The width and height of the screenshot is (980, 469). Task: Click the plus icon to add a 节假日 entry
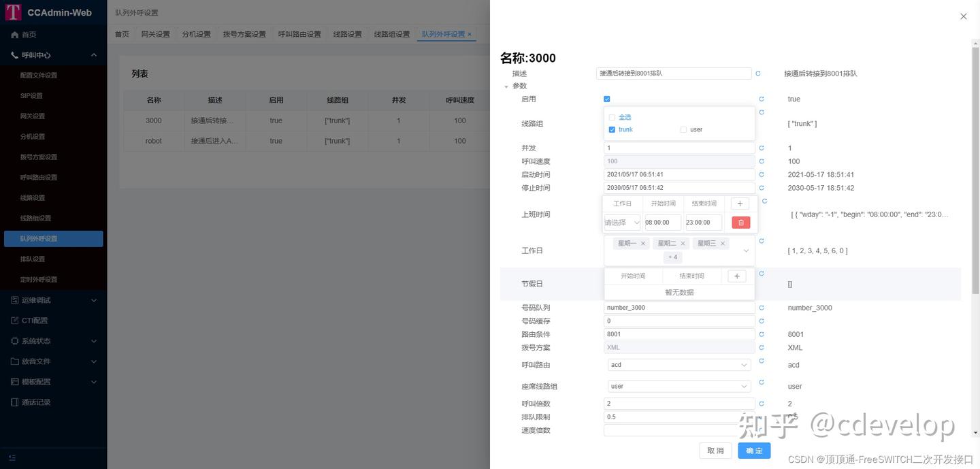coord(736,275)
